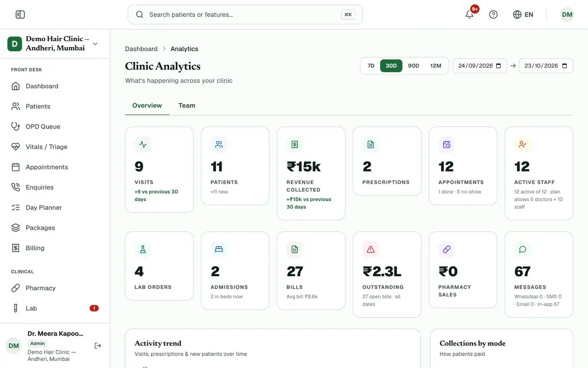Click the Pharmacy pill icon in sidebar

click(16, 288)
